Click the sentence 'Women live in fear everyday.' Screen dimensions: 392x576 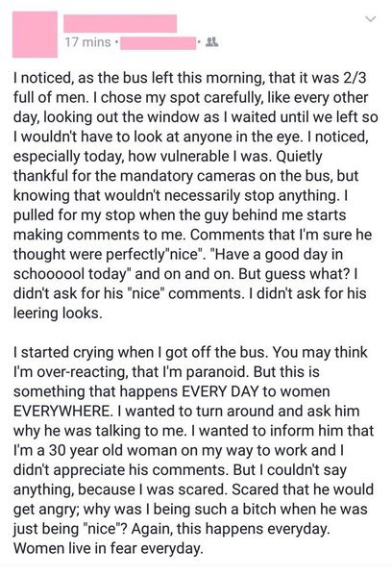click(x=108, y=548)
